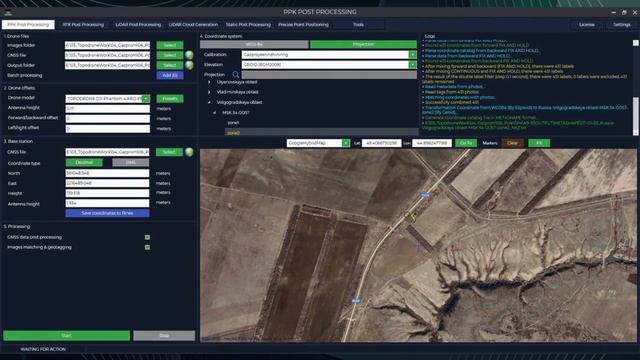Click the green globe icon beside Output folder

pyautogui.click(x=189, y=65)
